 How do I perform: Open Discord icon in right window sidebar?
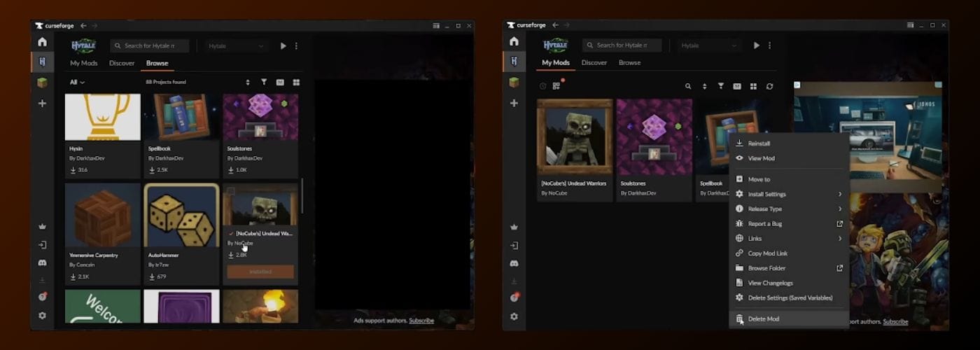click(x=514, y=263)
